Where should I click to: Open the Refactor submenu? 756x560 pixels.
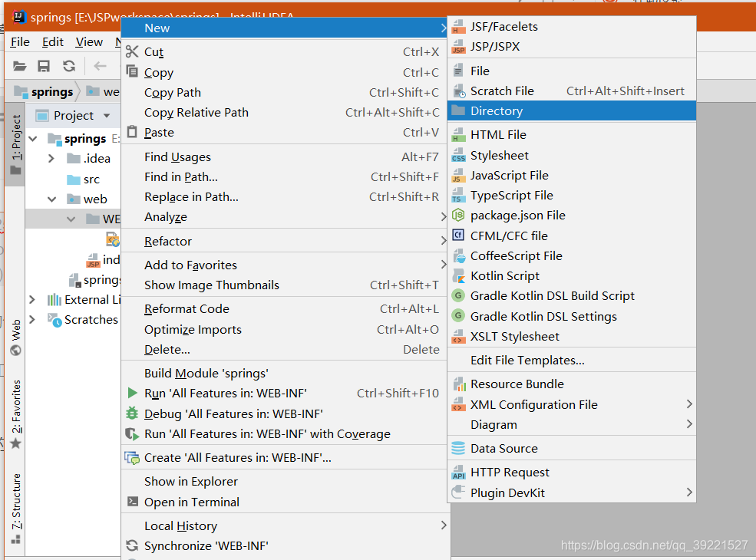tap(286, 241)
